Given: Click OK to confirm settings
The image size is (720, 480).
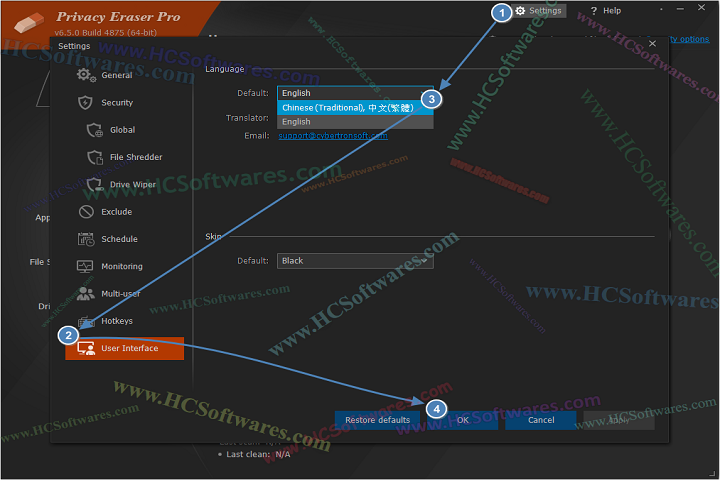Looking at the screenshot, I should [x=463, y=420].
